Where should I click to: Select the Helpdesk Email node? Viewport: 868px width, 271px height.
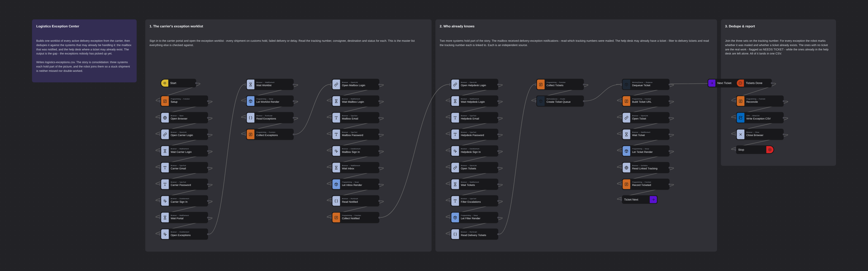474,118
